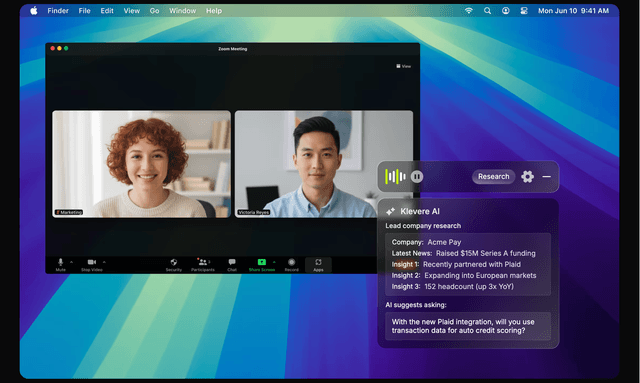
Task: Click the Klevere audio waveform icon
Action: 395,176
